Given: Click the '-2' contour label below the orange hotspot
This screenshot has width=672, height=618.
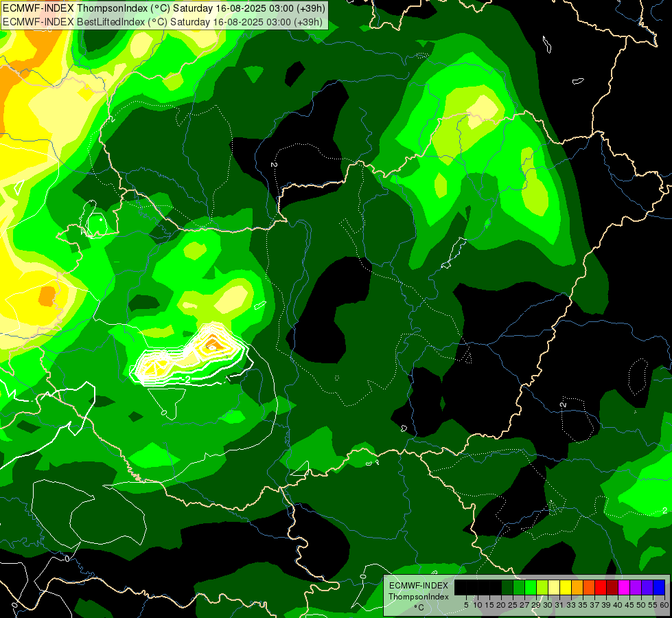Looking at the screenshot, I should [x=187, y=380].
